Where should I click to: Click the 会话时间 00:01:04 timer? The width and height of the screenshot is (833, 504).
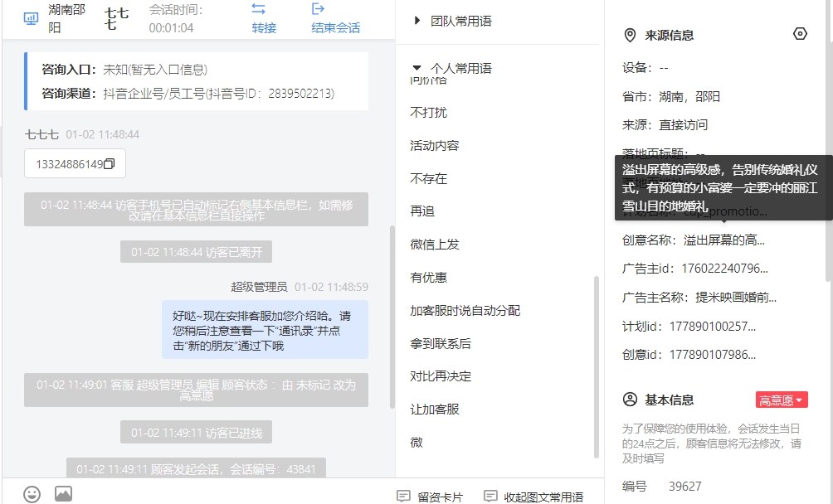[x=176, y=18]
